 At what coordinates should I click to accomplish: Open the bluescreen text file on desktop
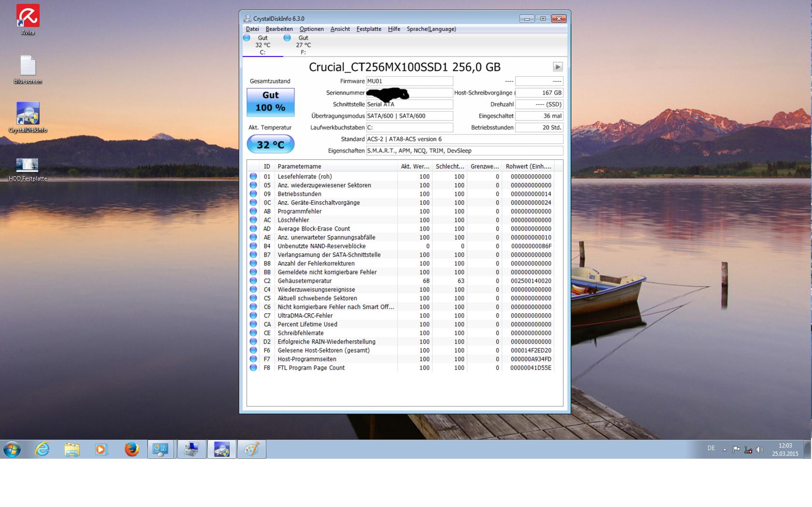28,69
